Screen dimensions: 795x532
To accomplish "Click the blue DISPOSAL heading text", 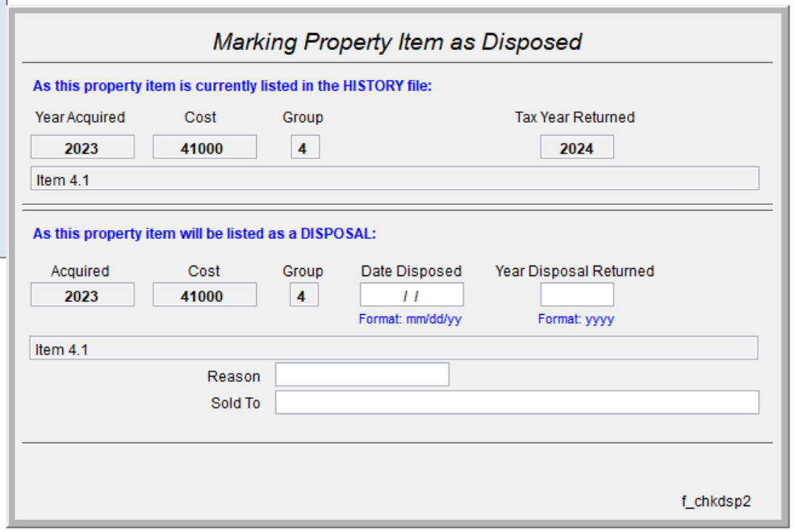I will (x=204, y=234).
